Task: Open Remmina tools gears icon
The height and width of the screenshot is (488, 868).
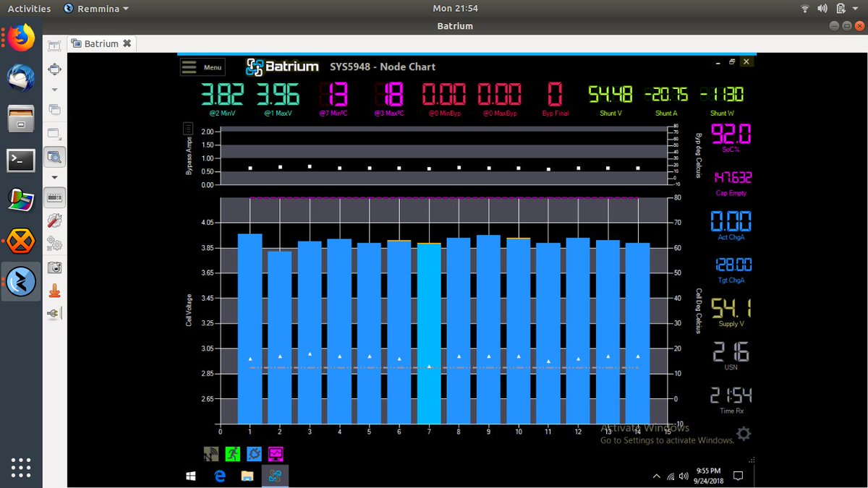Action: tap(54, 244)
